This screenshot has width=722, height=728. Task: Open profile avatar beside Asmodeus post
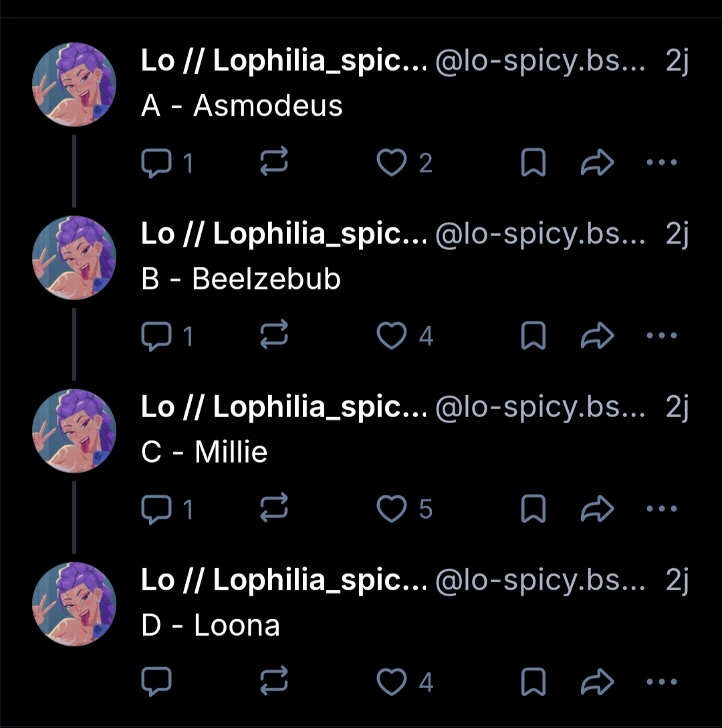tap(74, 85)
